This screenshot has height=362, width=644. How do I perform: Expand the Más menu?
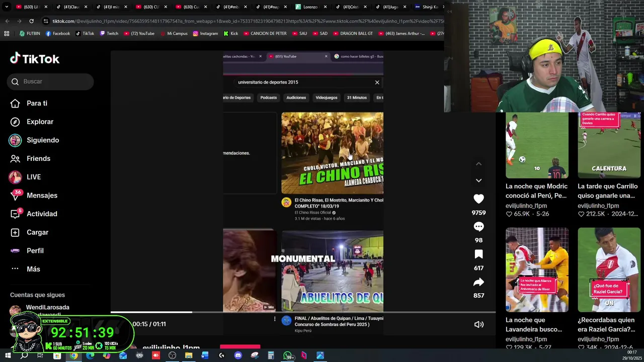[25, 269]
